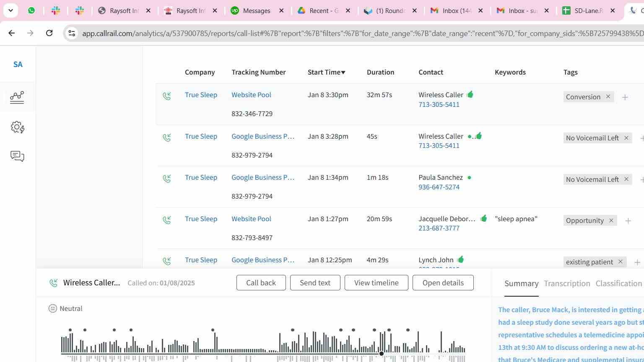644x362 pixels.
Task: Remove the existing patient tag
Action: click(x=621, y=262)
